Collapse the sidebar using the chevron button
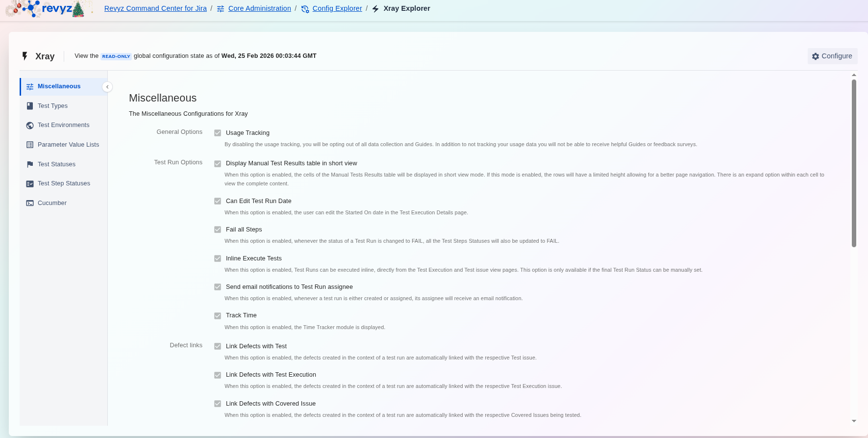 107,87
